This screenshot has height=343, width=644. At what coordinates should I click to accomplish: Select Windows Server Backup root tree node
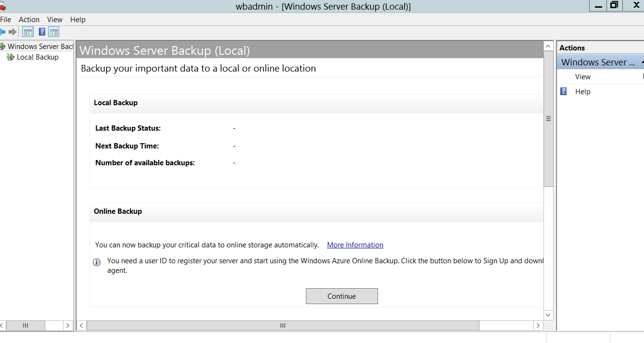[x=40, y=47]
